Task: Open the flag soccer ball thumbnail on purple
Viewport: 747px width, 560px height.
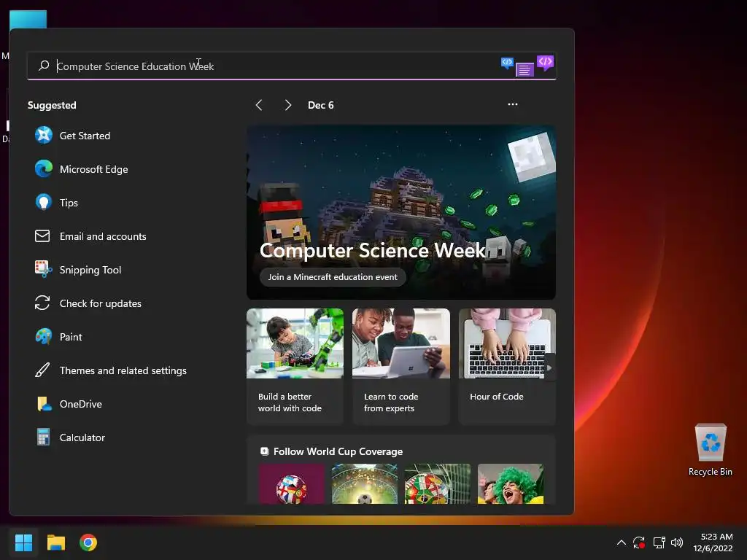Action: click(x=292, y=484)
